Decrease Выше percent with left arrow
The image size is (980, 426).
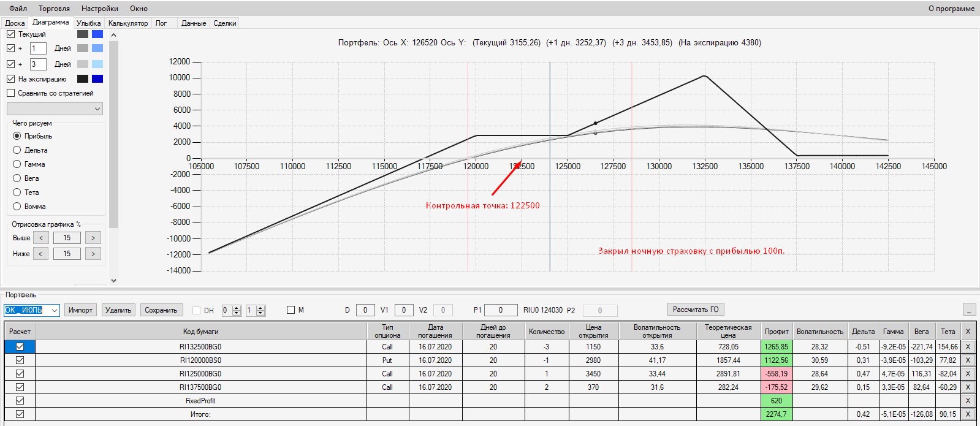[x=40, y=238]
